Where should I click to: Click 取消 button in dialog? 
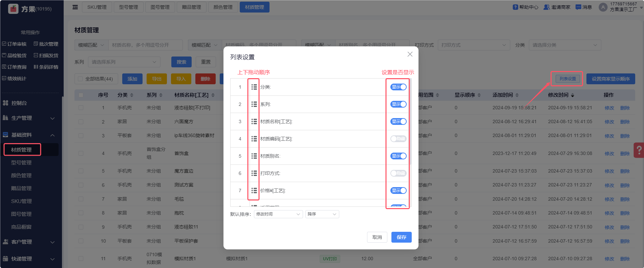click(x=377, y=237)
